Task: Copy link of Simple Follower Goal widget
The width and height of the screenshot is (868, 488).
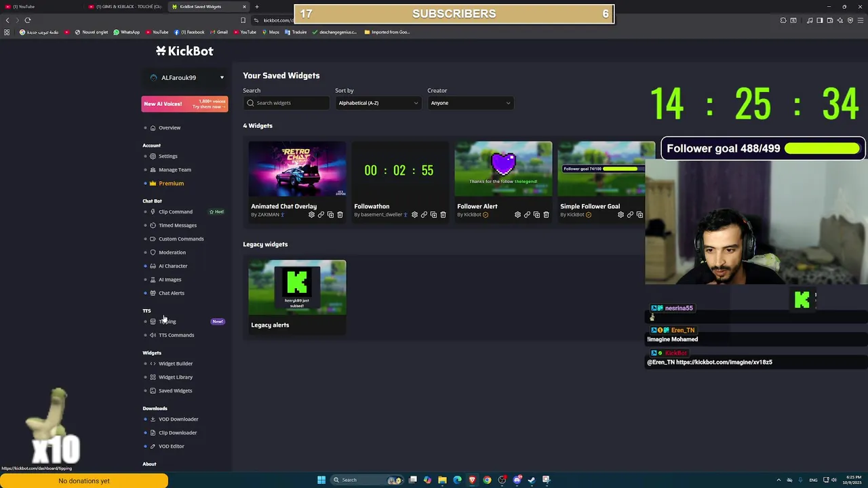Action: click(630, 215)
